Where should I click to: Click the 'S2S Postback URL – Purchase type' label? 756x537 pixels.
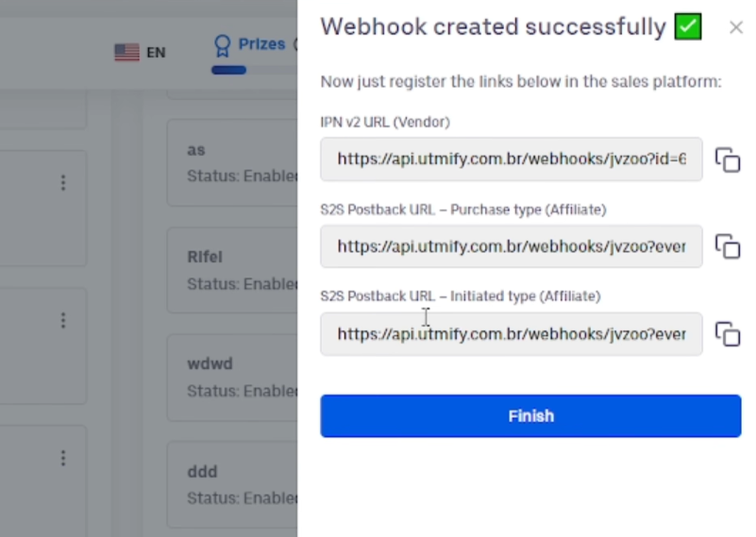463,210
